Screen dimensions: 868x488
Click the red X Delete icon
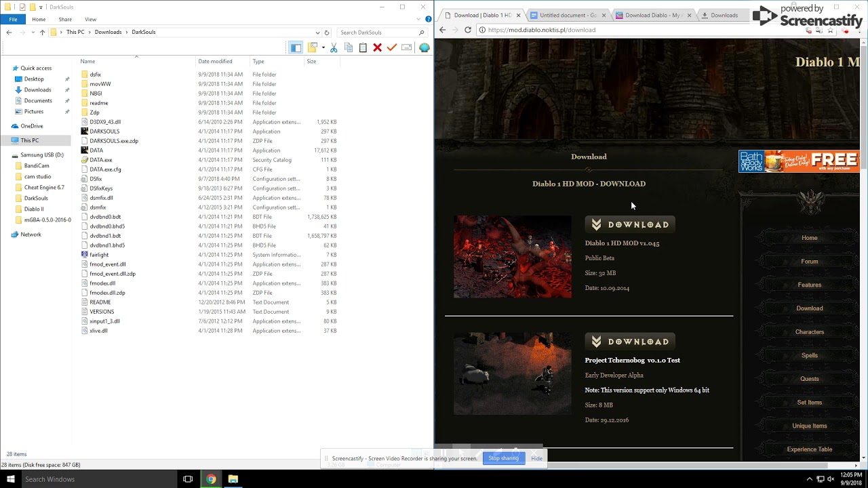click(x=377, y=47)
